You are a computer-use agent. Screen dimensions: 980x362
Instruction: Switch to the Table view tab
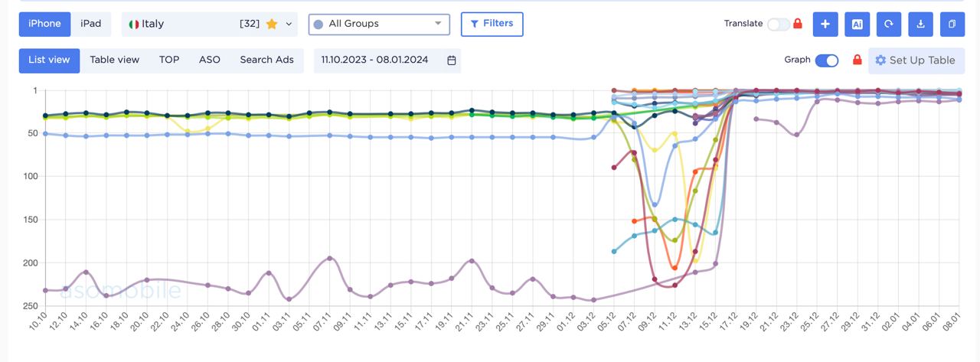pos(114,60)
